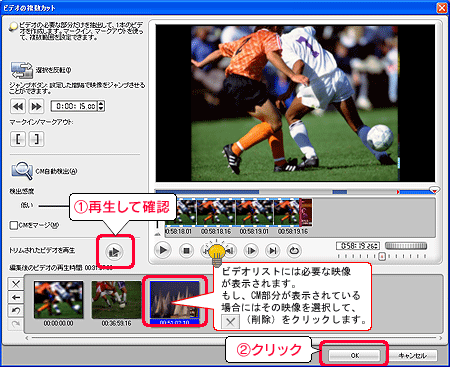Confirm with the OK button
The image size is (450, 367).
[x=354, y=355]
